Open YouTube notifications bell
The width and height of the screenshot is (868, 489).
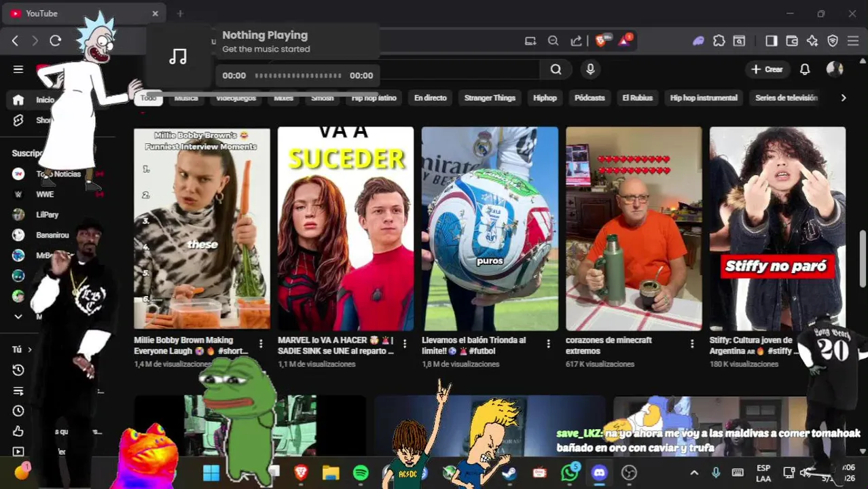coord(805,69)
